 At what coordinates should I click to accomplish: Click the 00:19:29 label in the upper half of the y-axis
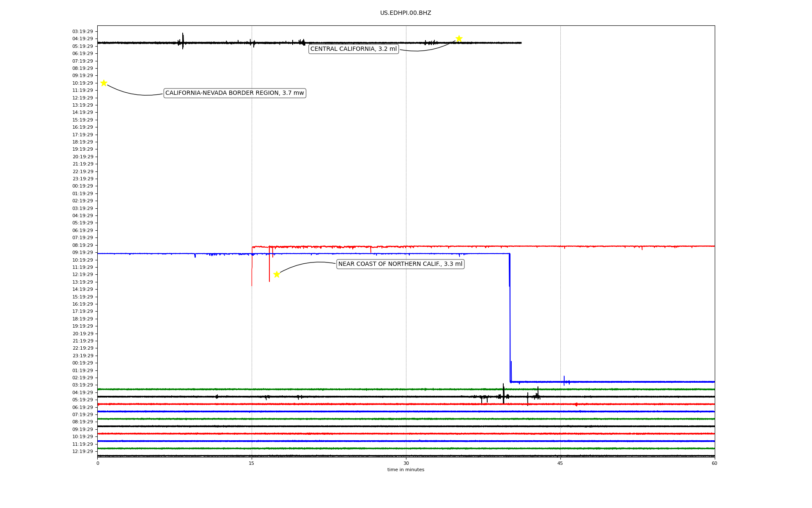(x=82, y=186)
